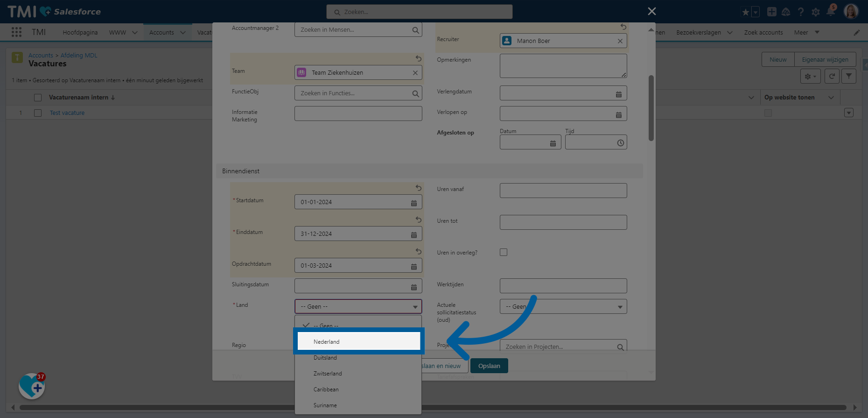Open the list view controls gear dropdown
The image size is (868, 418).
tap(810, 76)
